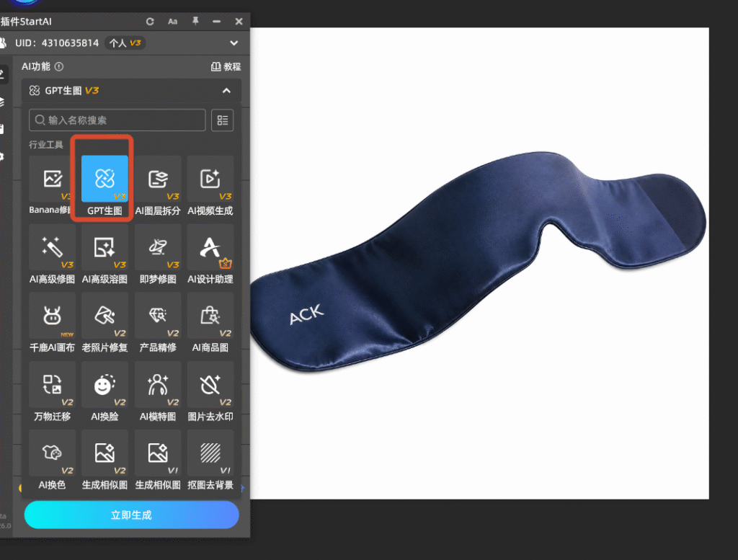Click the blue eye mask image on canvas
Image resolution: width=738 pixels, height=560 pixels.
[x=478, y=261]
